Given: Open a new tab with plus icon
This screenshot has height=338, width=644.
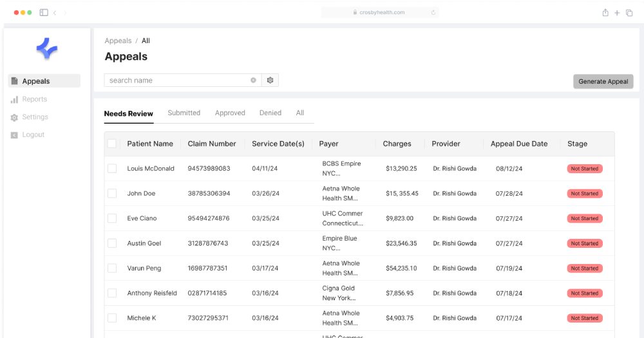Looking at the screenshot, I should [617, 13].
